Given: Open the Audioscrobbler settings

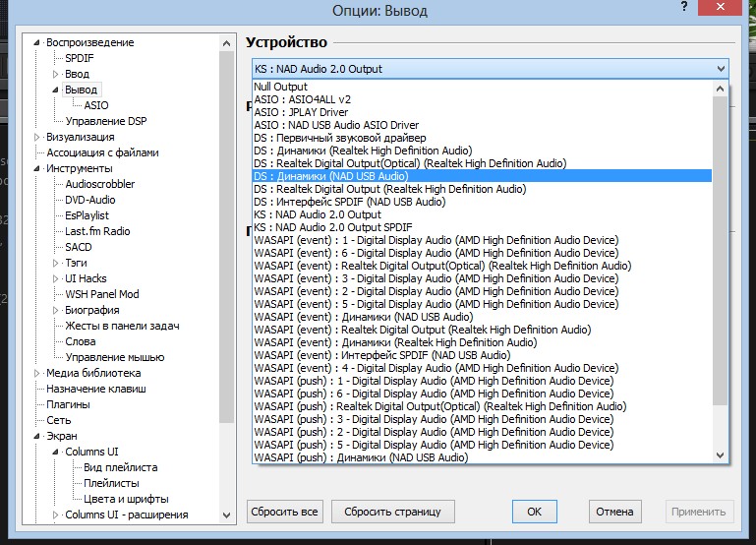Looking at the screenshot, I should 100,184.
